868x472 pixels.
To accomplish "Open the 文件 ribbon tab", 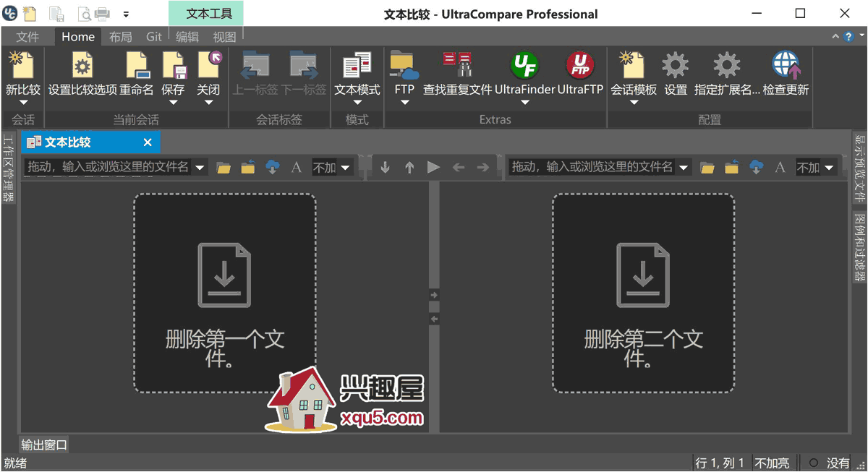I will pos(27,37).
